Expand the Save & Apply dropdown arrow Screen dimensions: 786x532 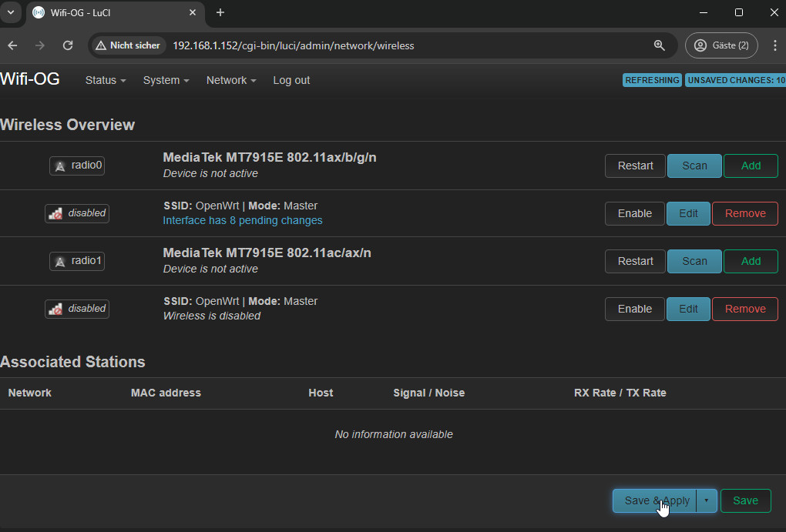[x=706, y=500]
